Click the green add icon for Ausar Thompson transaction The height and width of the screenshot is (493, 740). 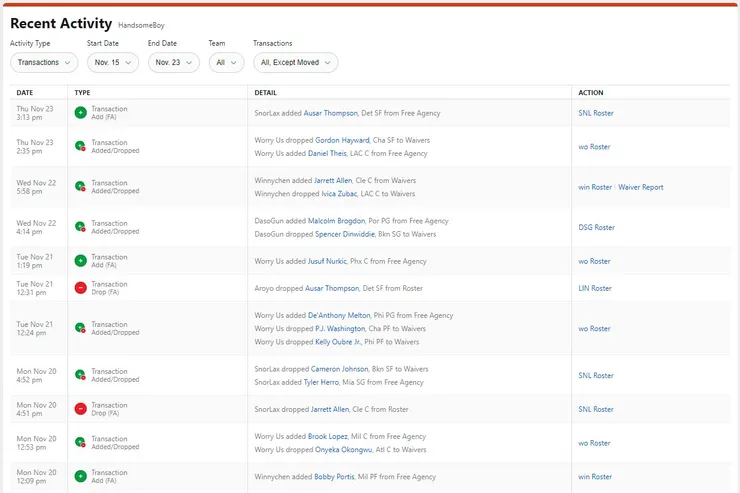(x=80, y=113)
